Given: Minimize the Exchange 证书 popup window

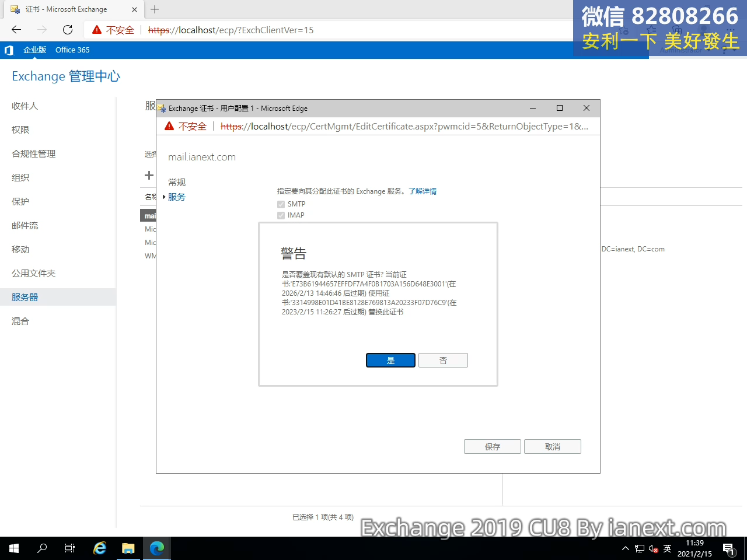Looking at the screenshot, I should pyautogui.click(x=533, y=108).
